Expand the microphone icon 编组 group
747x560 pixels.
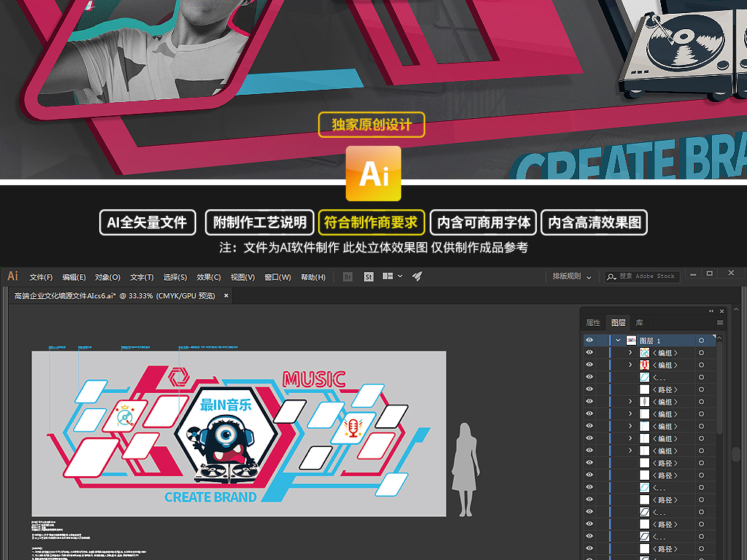click(x=630, y=365)
